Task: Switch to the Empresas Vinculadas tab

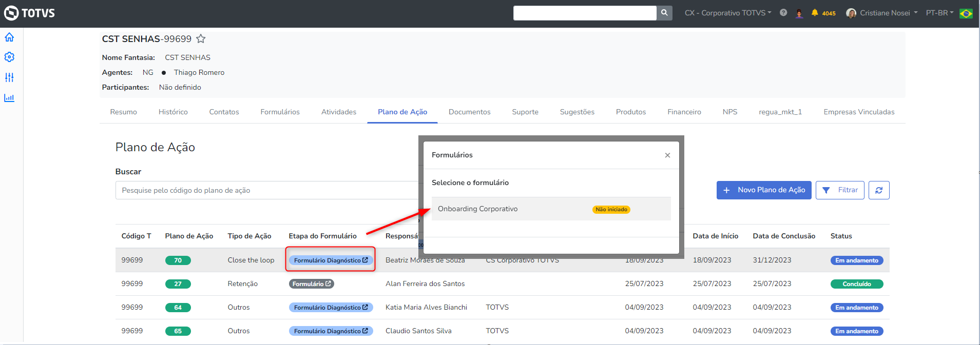Action: click(x=859, y=112)
